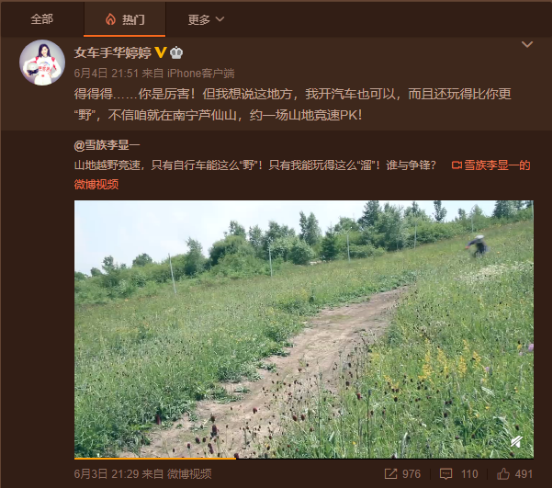Like the post with thumbs-up icon
The image size is (553, 489).
tap(503, 473)
